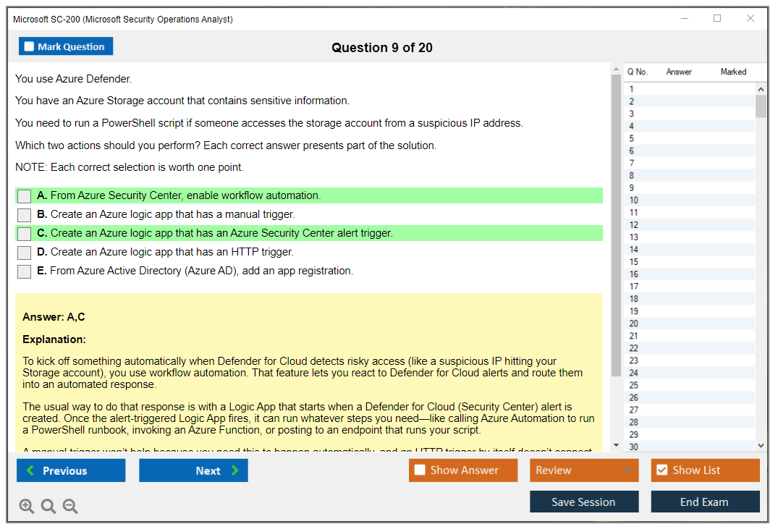The width and height of the screenshot is (778, 532).
Task: Click the explanation panel scroll down arrow
Action: 616,445
